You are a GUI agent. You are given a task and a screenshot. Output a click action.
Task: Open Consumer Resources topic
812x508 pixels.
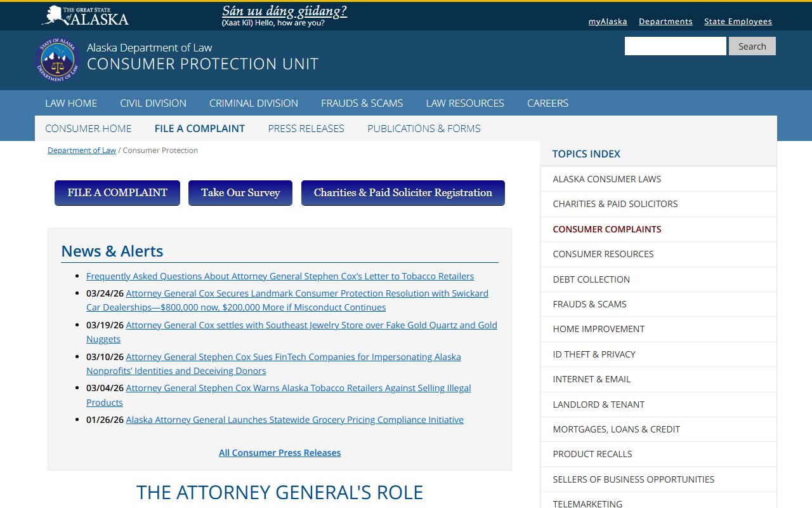(x=658, y=254)
